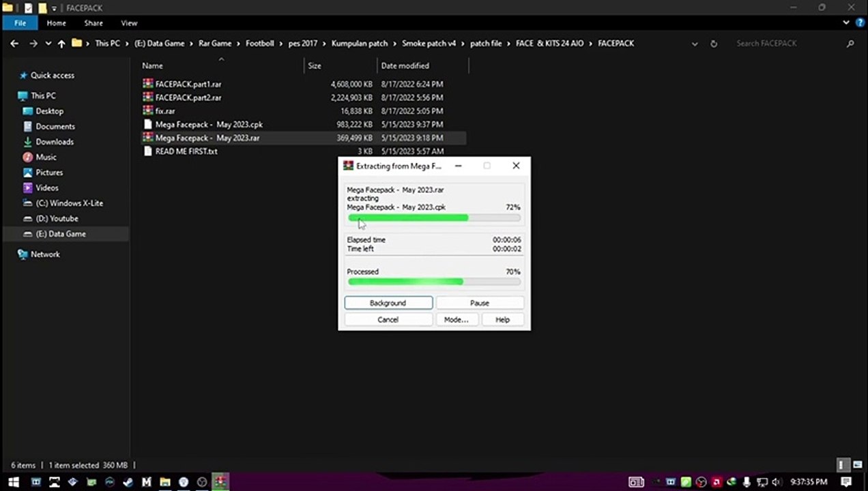Open the address bar history dropdown
Image resolution: width=868 pixels, height=491 pixels.
695,43
